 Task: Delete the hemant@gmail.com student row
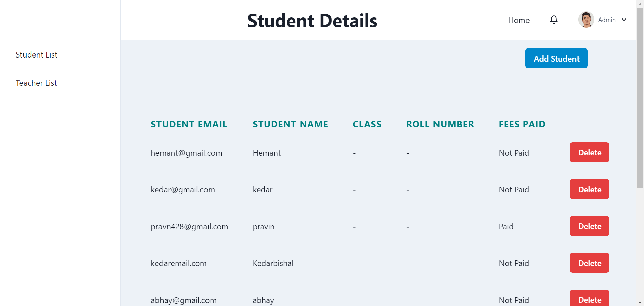pyautogui.click(x=589, y=152)
